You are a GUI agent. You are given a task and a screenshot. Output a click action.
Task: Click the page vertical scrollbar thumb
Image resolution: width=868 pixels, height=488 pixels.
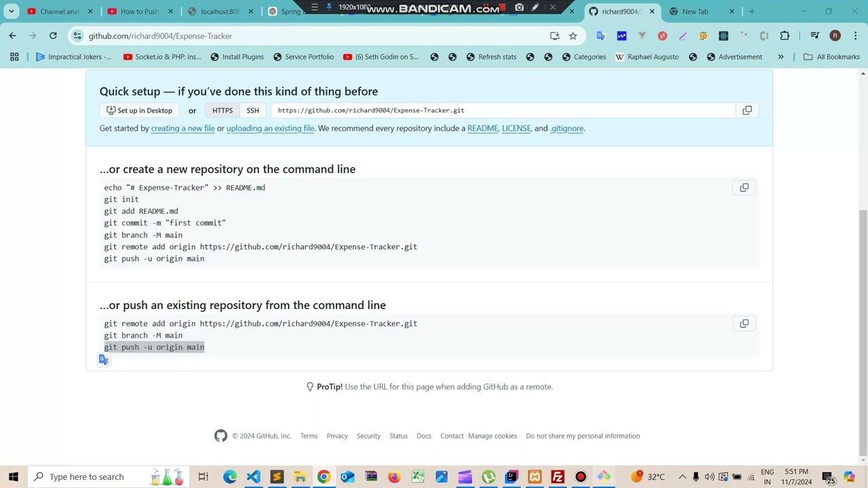pos(863,332)
